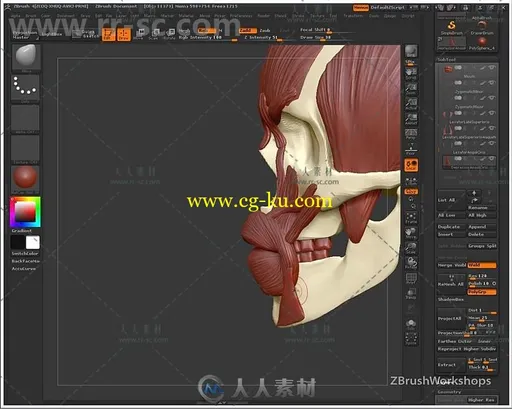Toggle the Zadd mode button

pos(247,30)
